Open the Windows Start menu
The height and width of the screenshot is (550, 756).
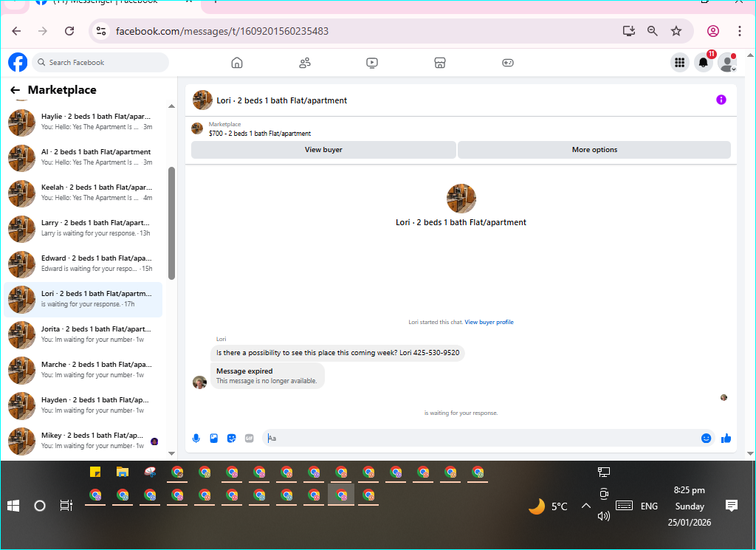coord(13,506)
